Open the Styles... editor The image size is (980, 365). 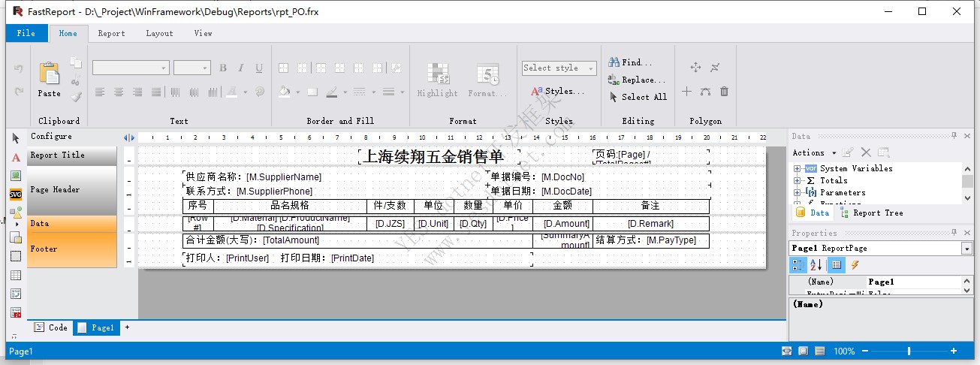[557, 91]
